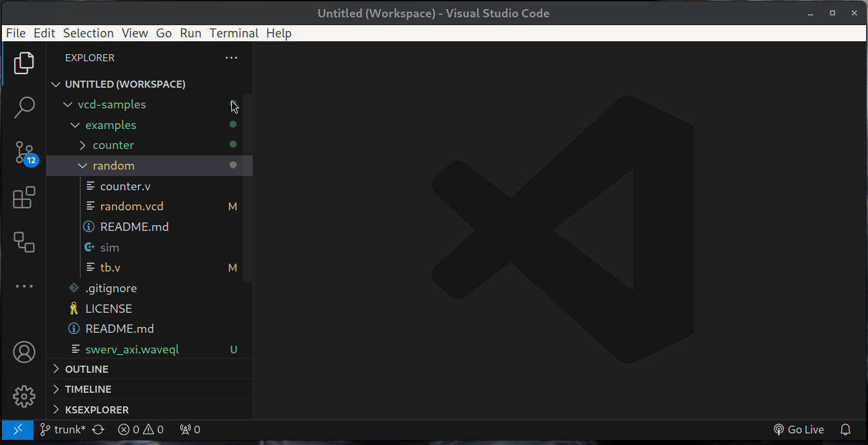Show additional views ellipsis in activity bar

(x=24, y=286)
